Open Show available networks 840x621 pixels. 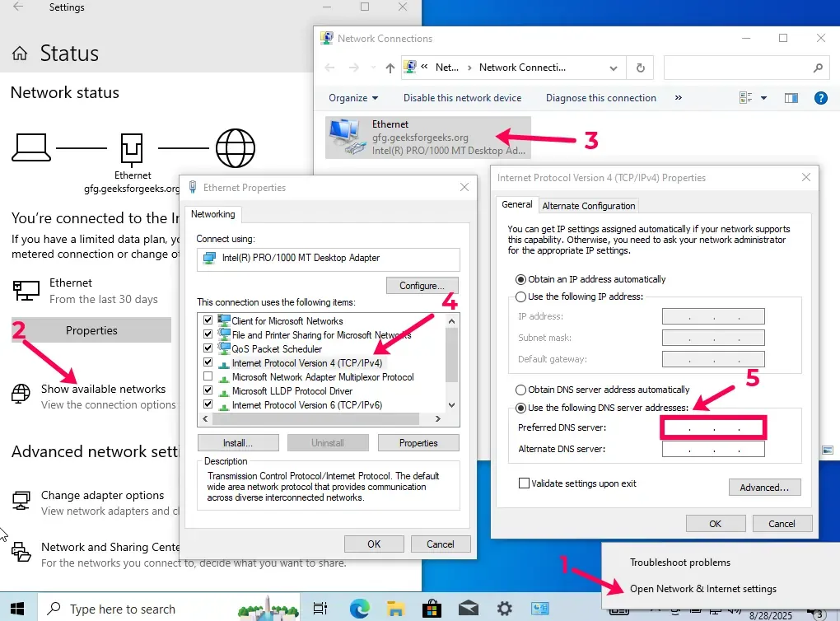point(104,389)
